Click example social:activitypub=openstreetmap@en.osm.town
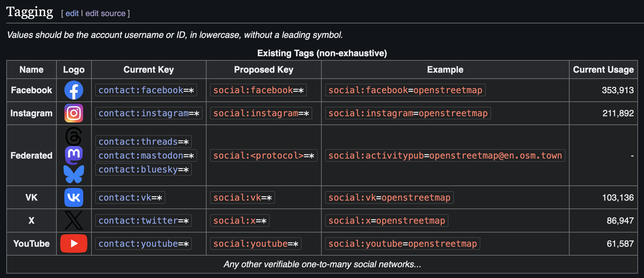Viewport: 644px width, 278px height. click(x=445, y=155)
